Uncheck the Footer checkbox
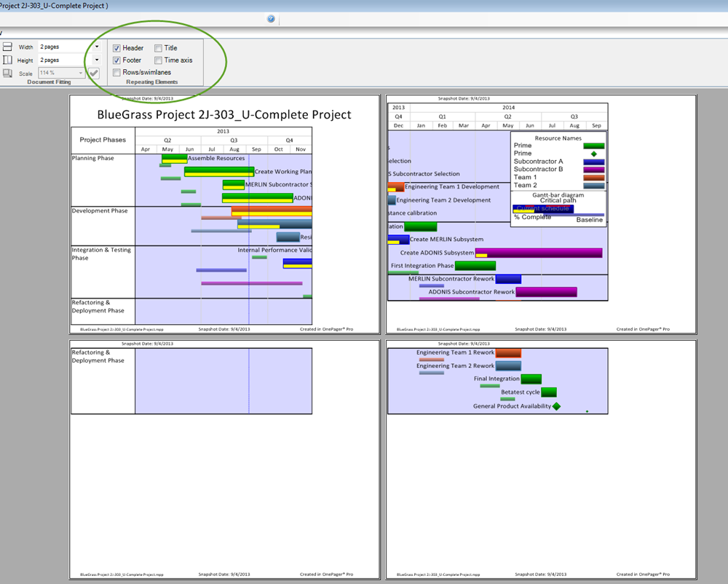 tap(116, 60)
